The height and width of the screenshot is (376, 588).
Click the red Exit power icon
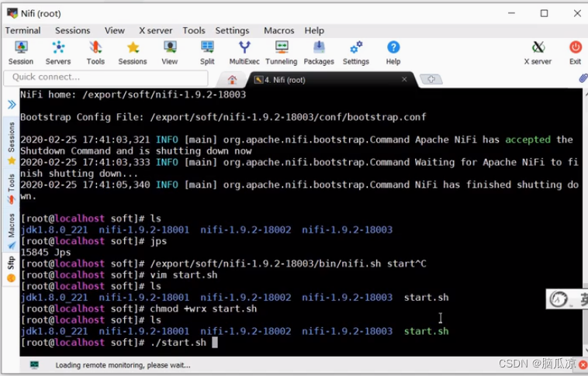pyautogui.click(x=576, y=53)
